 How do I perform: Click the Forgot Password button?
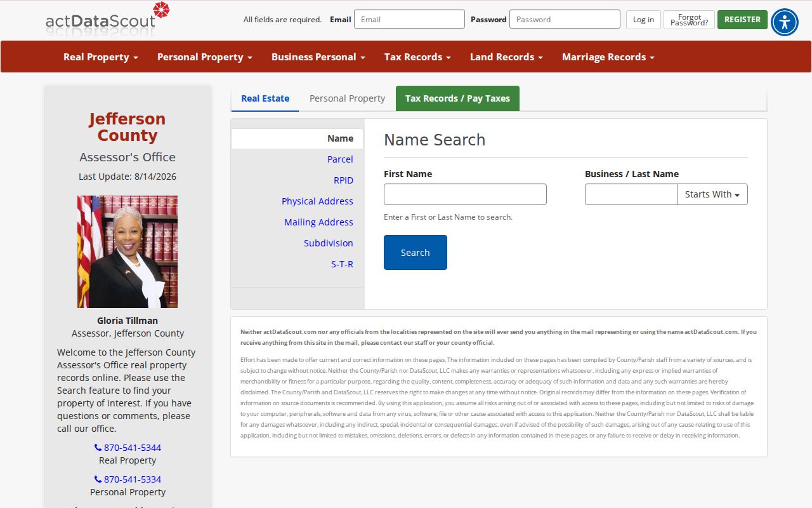(x=689, y=20)
